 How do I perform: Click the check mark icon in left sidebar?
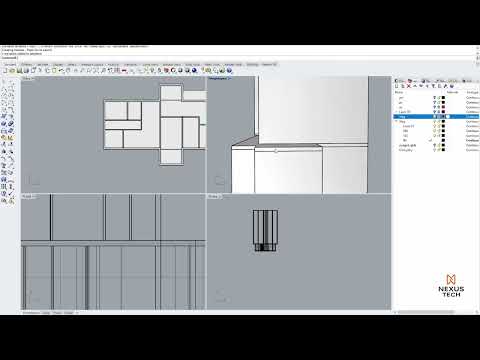pos(11,193)
